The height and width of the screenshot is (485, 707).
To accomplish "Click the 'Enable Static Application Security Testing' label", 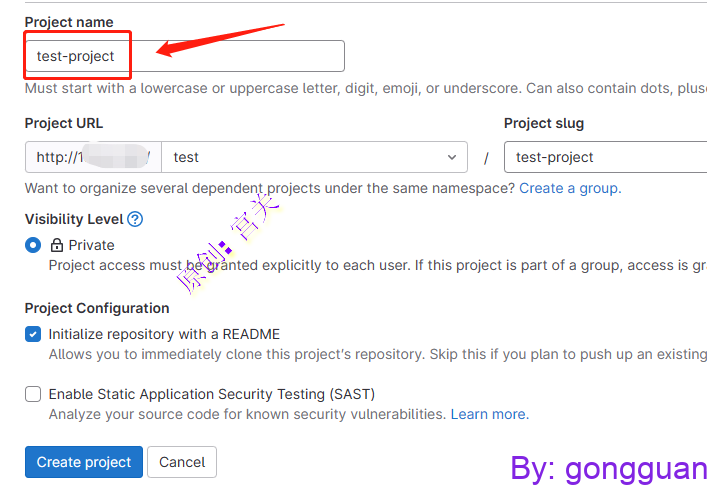I will 212,394.
